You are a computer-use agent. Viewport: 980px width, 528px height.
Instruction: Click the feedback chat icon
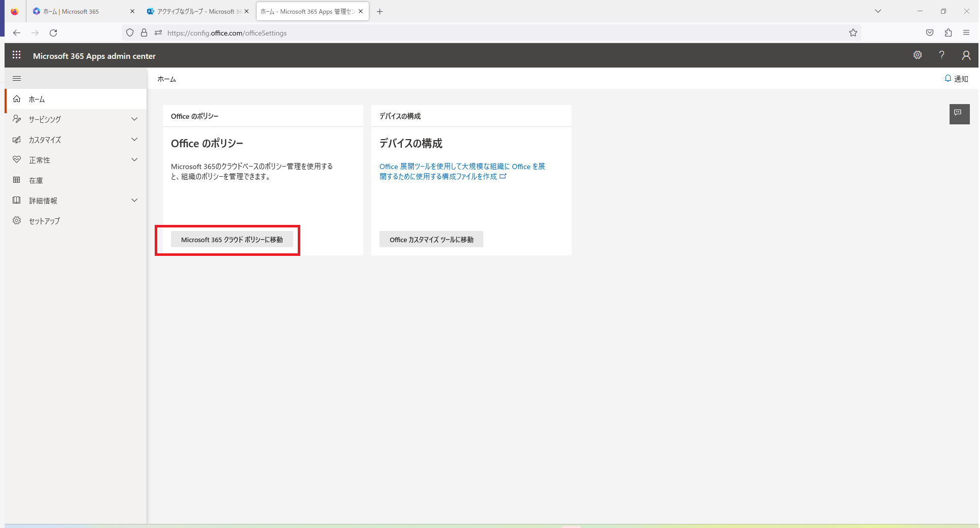tap(959, 114)
